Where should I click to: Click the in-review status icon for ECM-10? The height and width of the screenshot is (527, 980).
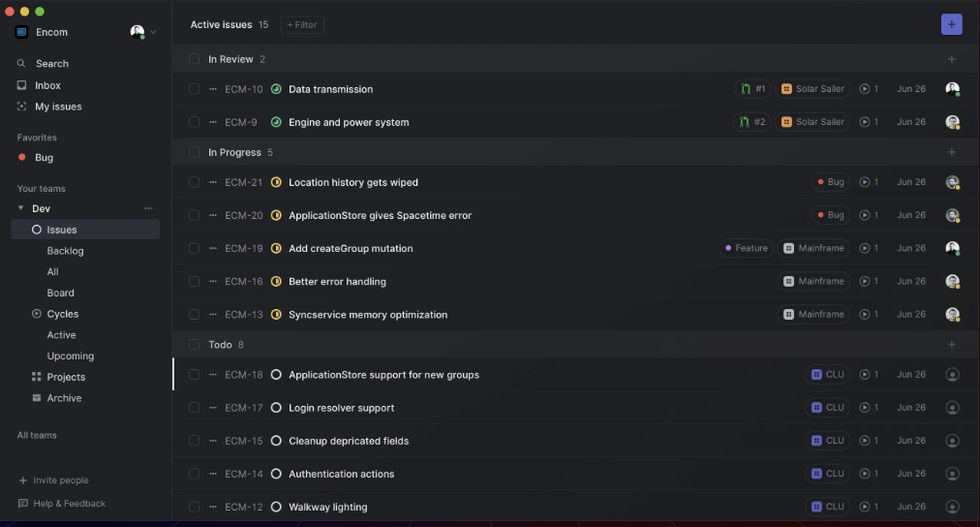pos(276,89)
